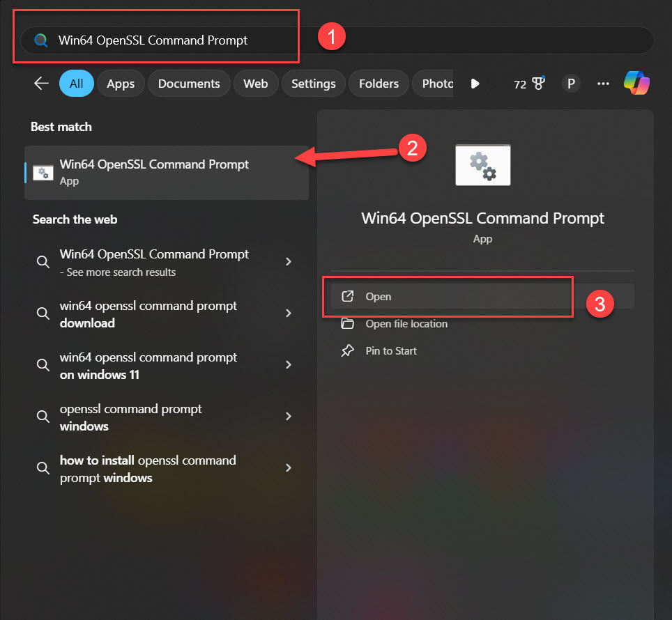This screenshot has height=620, width=672.
Task: Click Open to launch the app
Action: click(482, 296)
